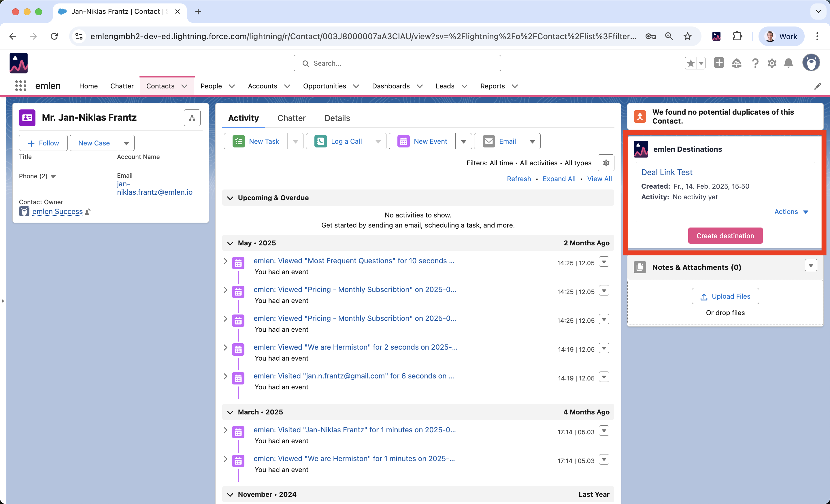Edit the navigation bar pencil icon
Screen dimensions: 830x504
click(x=818, y=86)
